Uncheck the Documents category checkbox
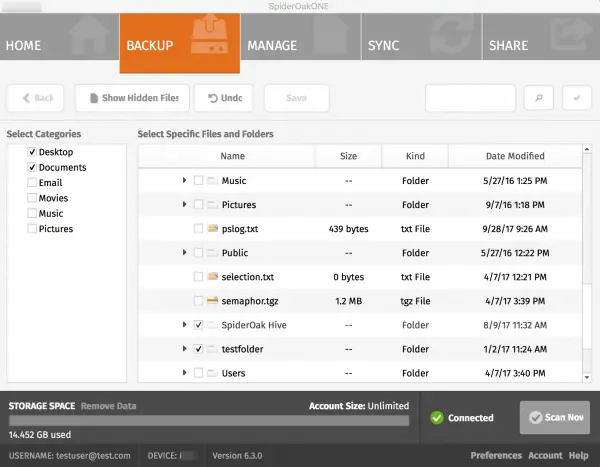 click(x=32, y=167)
